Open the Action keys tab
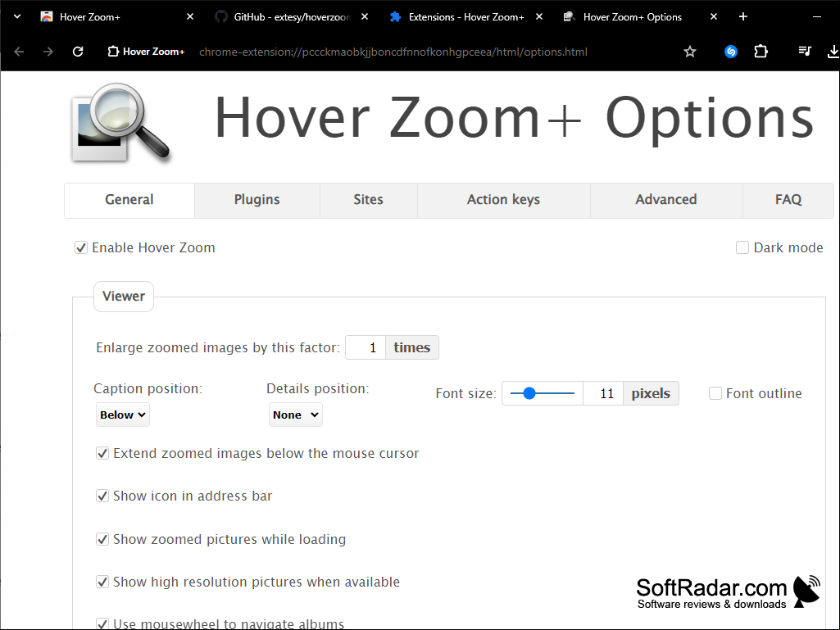840x630 pixels. click(x=503, y=200)
